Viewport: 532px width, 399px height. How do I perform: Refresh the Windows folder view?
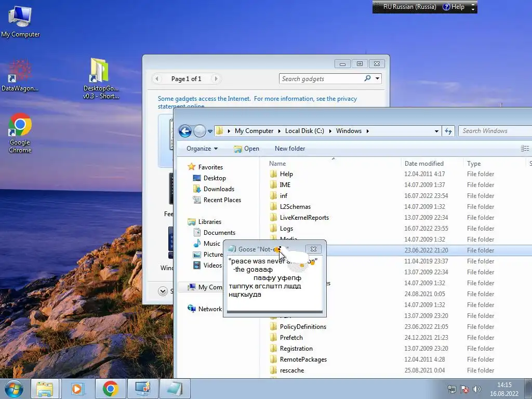[448, 131]
